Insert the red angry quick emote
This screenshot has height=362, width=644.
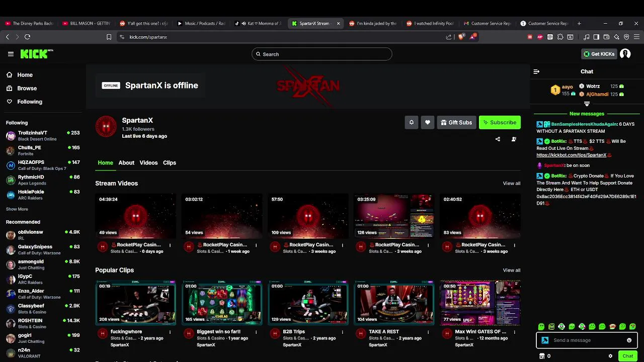[x=612, y=326]
